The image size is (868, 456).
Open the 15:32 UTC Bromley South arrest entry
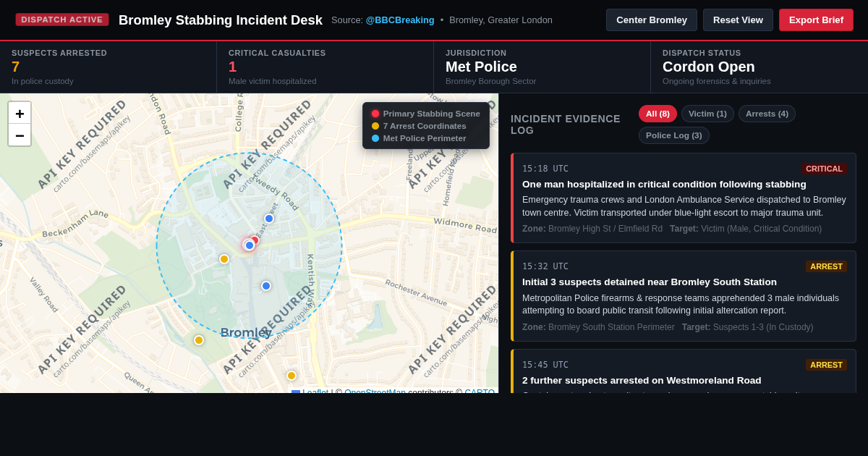click(x=684, y=296)
